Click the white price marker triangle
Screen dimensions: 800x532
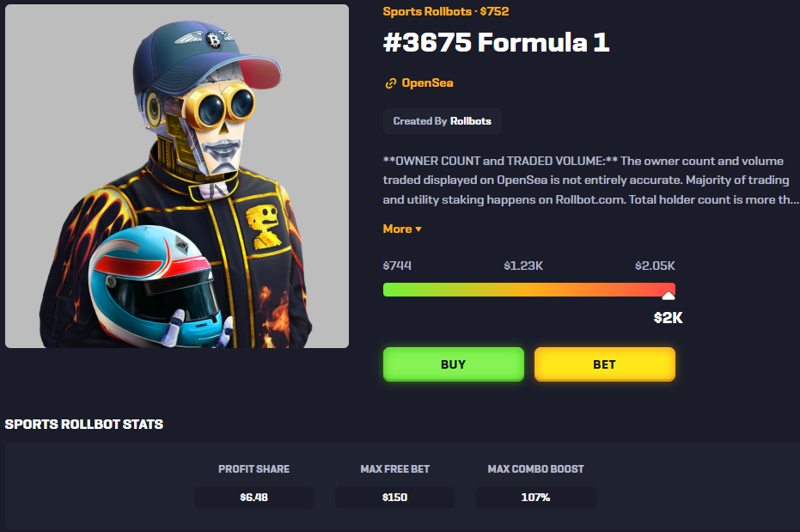[x=668, y=296]
